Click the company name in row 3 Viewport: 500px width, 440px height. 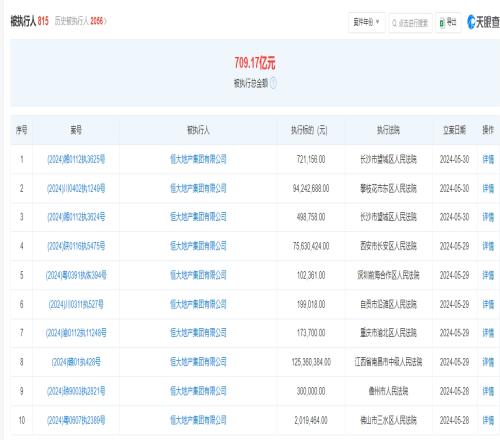coord(198,217)
